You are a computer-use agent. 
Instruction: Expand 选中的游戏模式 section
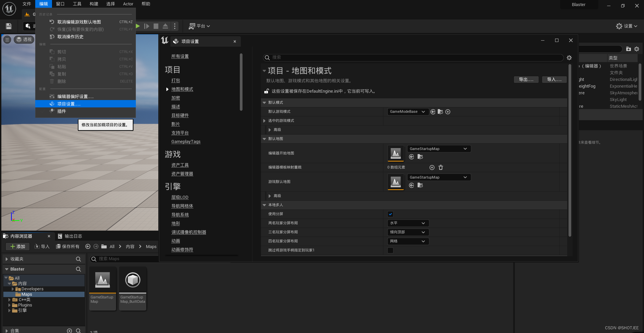[x=264, y=121]
